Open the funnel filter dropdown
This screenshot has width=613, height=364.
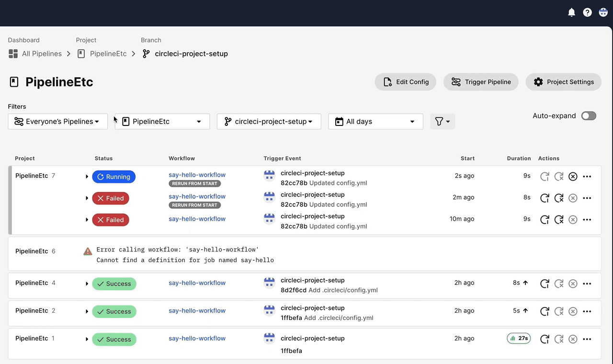click(443, 122)
